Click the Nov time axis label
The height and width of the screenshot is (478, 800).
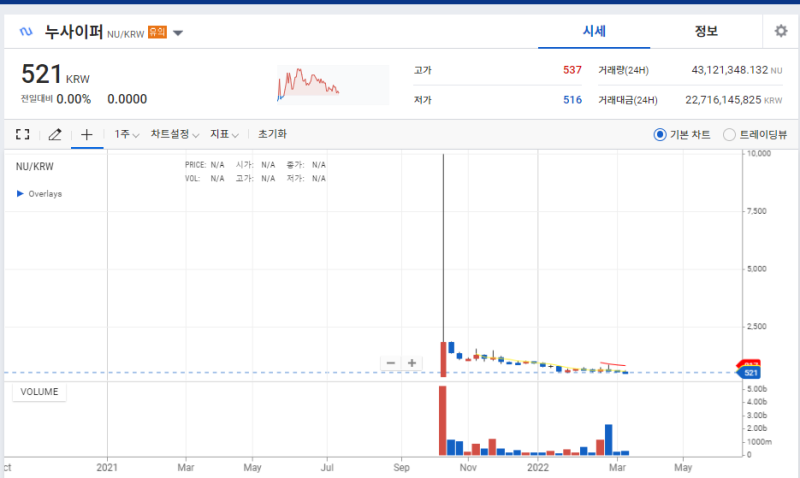(468, 467)
